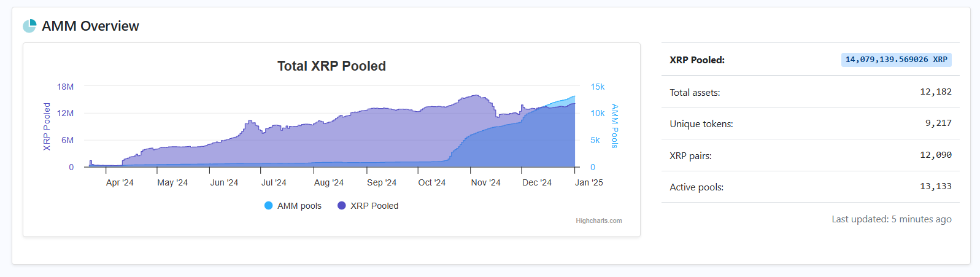980x277 pixels.
Task: Click the Active pools value 13,133
Action: (935, 186)
